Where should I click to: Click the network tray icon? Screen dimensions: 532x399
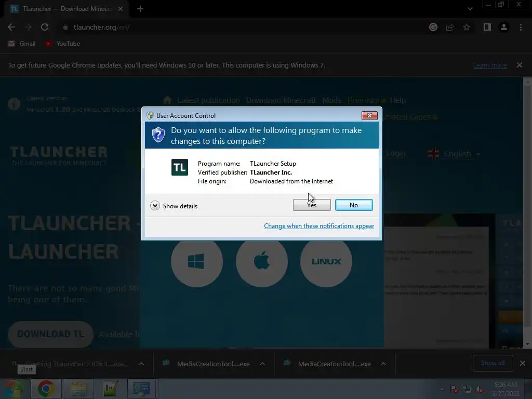[x=467, y=389]
